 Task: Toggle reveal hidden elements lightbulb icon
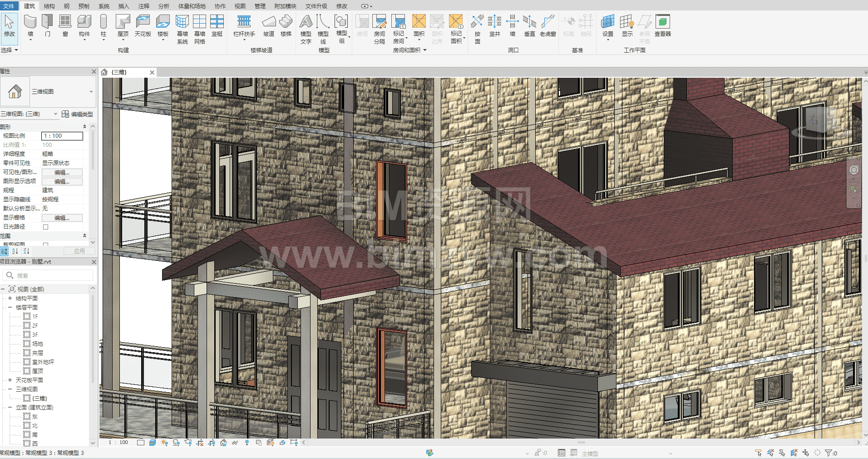[247, 442]
